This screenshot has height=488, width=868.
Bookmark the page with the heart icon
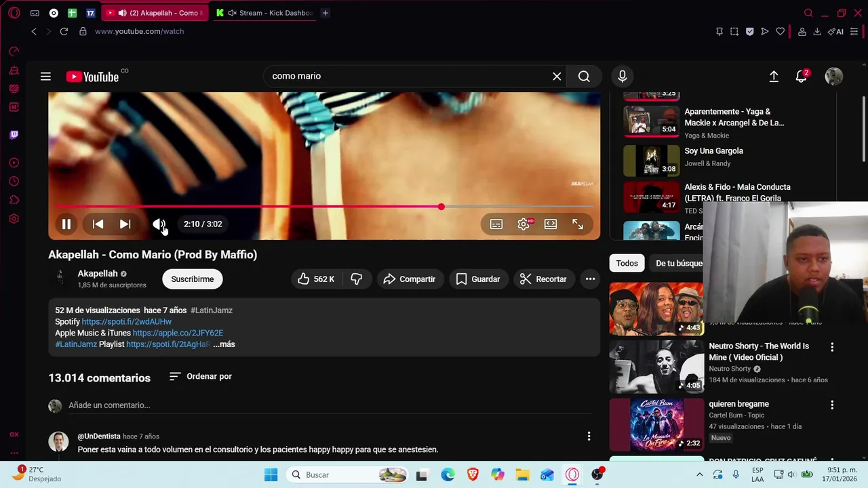781,31
